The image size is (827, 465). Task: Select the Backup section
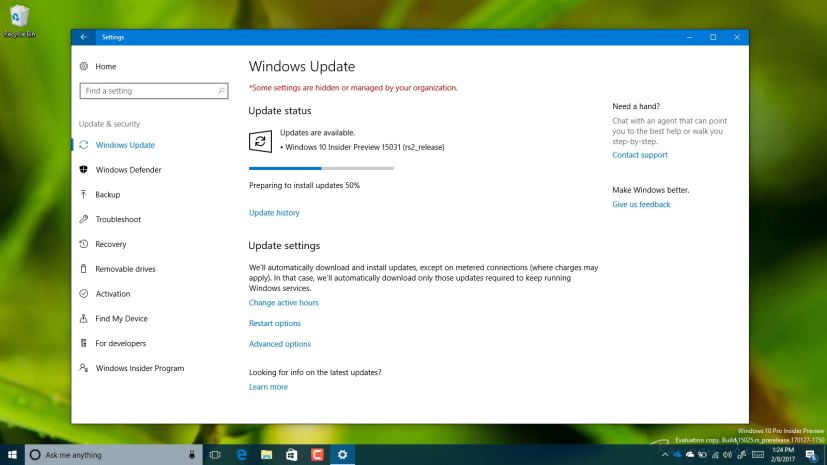pyautogui.click(x=108, y=194)
